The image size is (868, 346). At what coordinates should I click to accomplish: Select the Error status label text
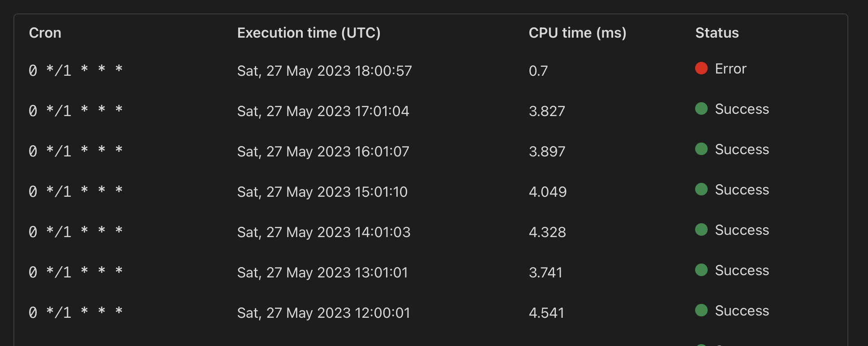click(x=730, y=68)
